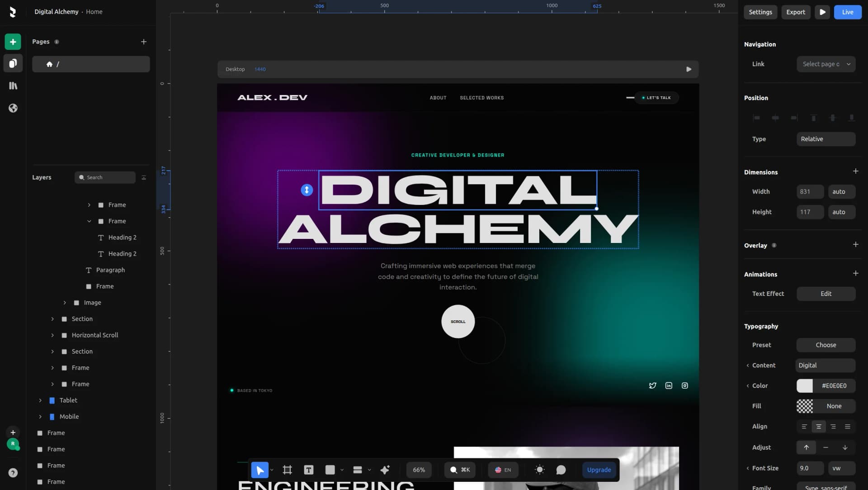
Task: Open the Position Type dropdown set to Relative
Action: [826, 139]
